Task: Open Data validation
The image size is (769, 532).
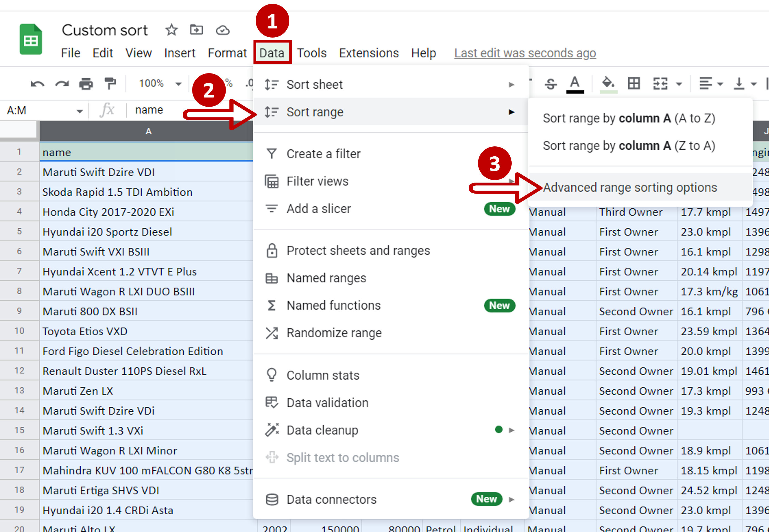Action: [391, 403]
